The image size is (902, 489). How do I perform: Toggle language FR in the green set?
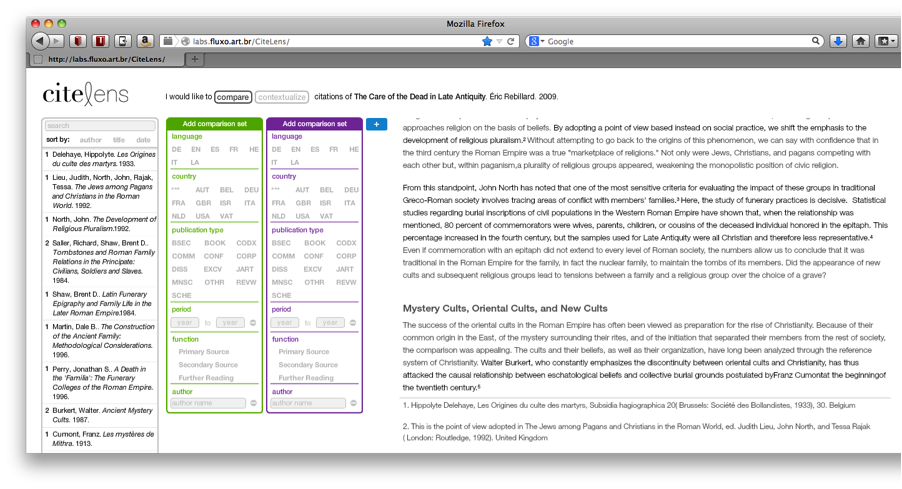click(234, 150)
